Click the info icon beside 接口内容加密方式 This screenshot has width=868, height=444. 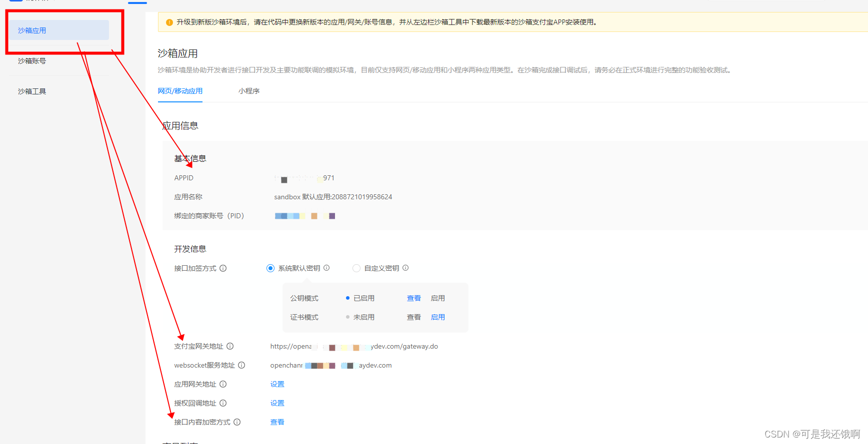tap(237, 422)
